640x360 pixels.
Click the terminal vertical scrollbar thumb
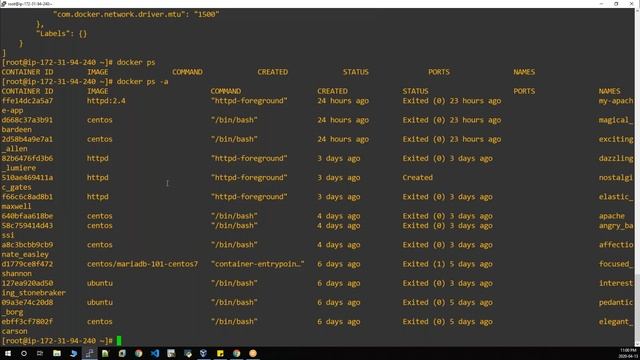pyautogui.click(x=637, y=307)
